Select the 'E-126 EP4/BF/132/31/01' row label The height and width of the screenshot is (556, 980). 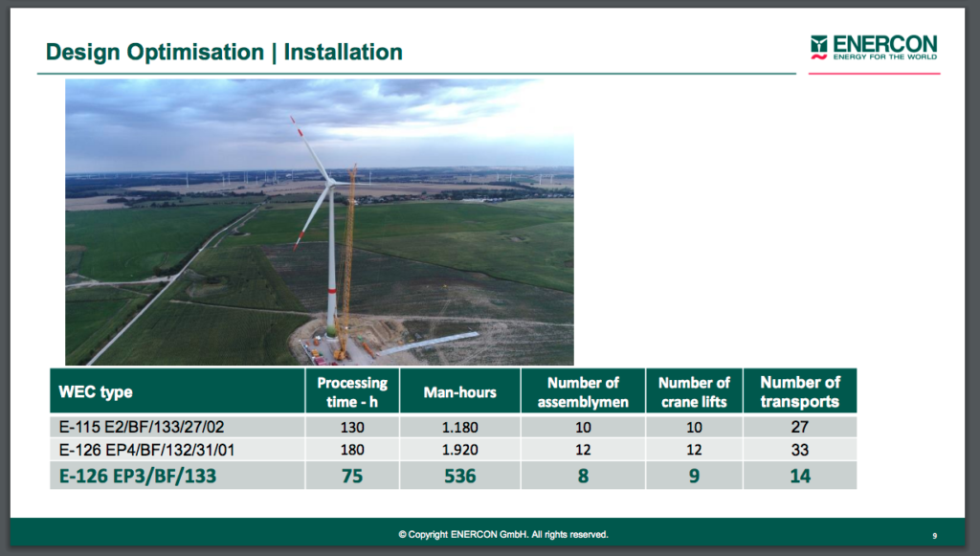pos(146,450)
